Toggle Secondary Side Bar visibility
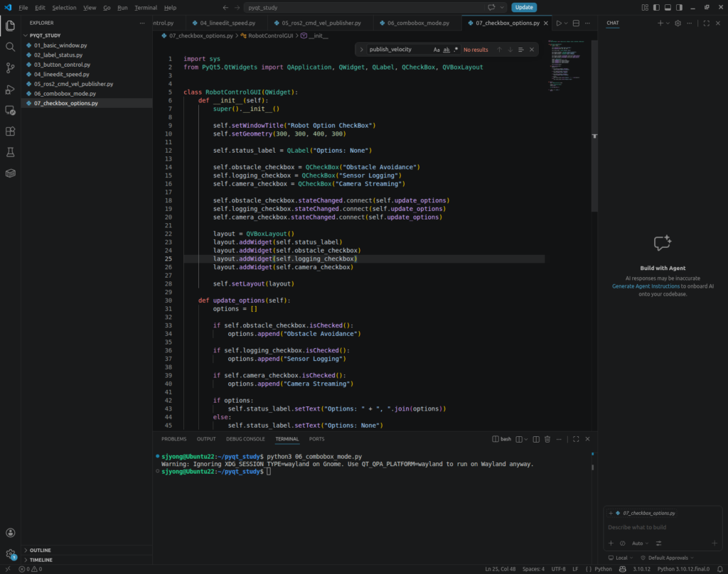Screen dimensions: 728x574 pos(679,7)
